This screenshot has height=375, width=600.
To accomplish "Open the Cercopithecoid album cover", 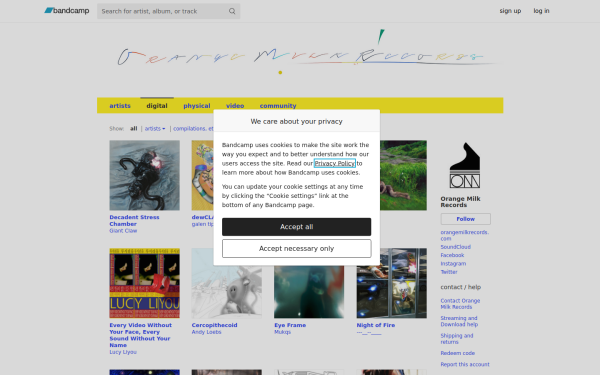I will point(227,283).
